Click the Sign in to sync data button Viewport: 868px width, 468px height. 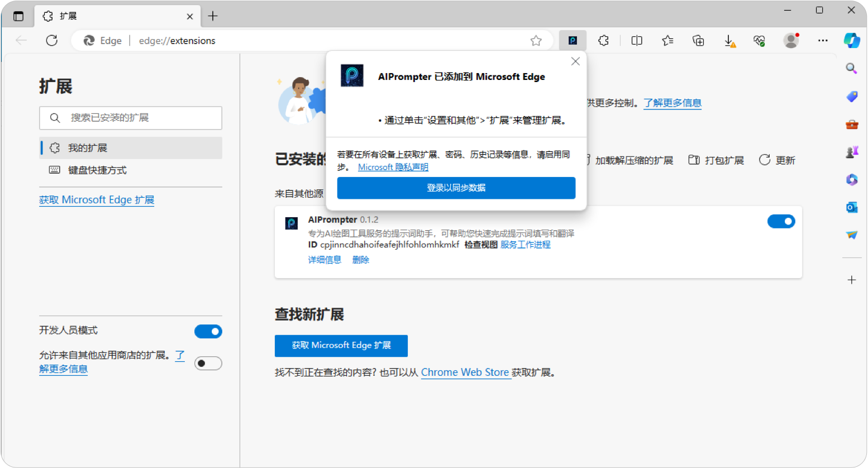[x=456, y=188]
